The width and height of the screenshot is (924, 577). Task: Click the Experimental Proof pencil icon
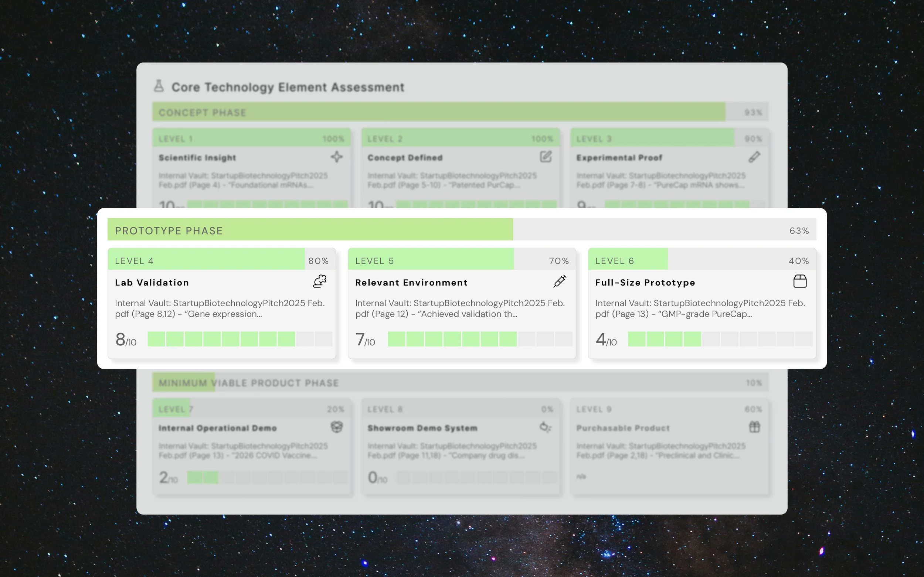754,157
